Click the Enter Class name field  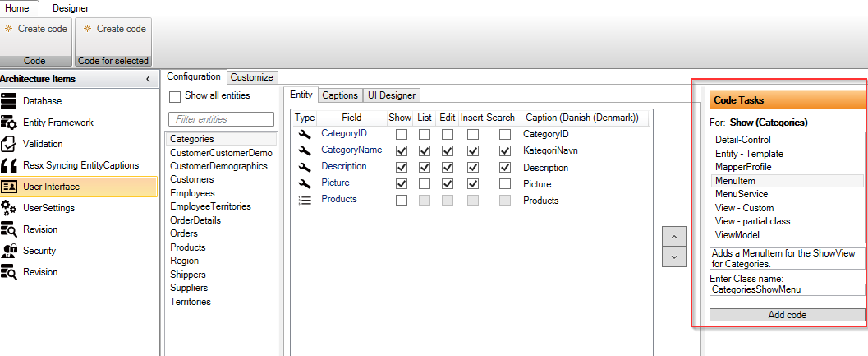point(787,289)
